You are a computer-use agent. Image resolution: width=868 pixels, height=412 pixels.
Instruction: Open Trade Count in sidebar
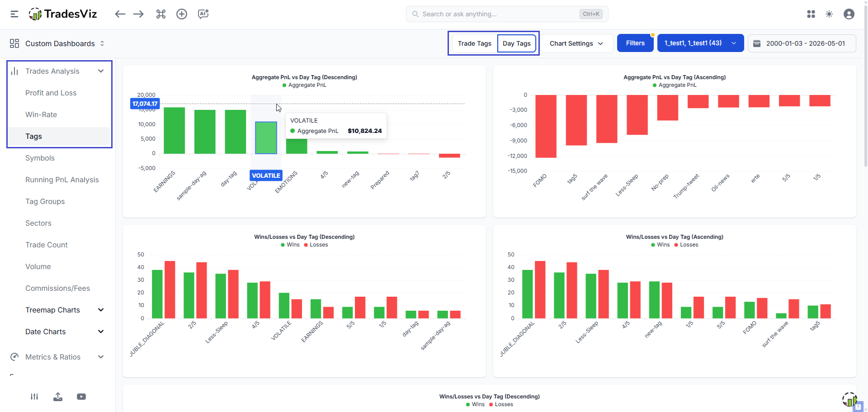pyautogui.click(x=47, y=245)
